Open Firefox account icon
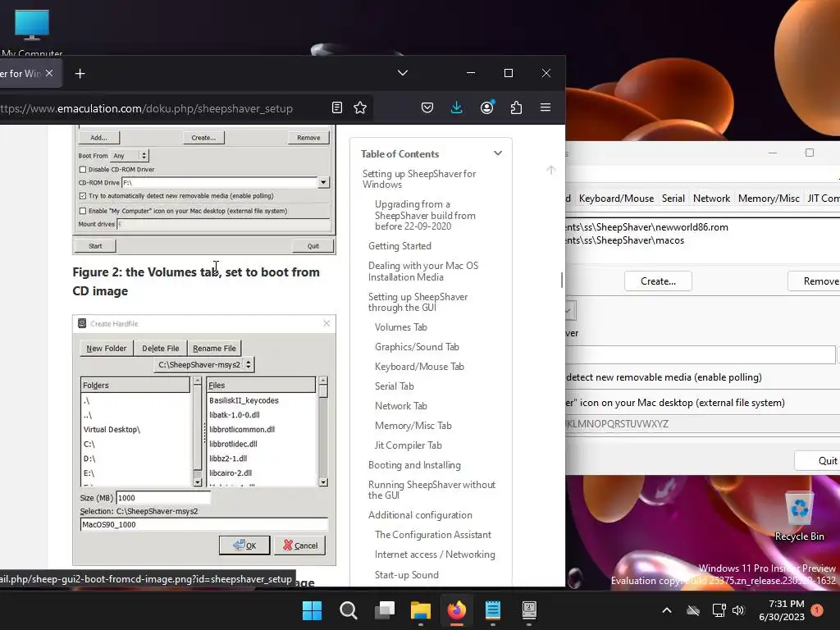 pyautogui.click(x=487, y=107)
